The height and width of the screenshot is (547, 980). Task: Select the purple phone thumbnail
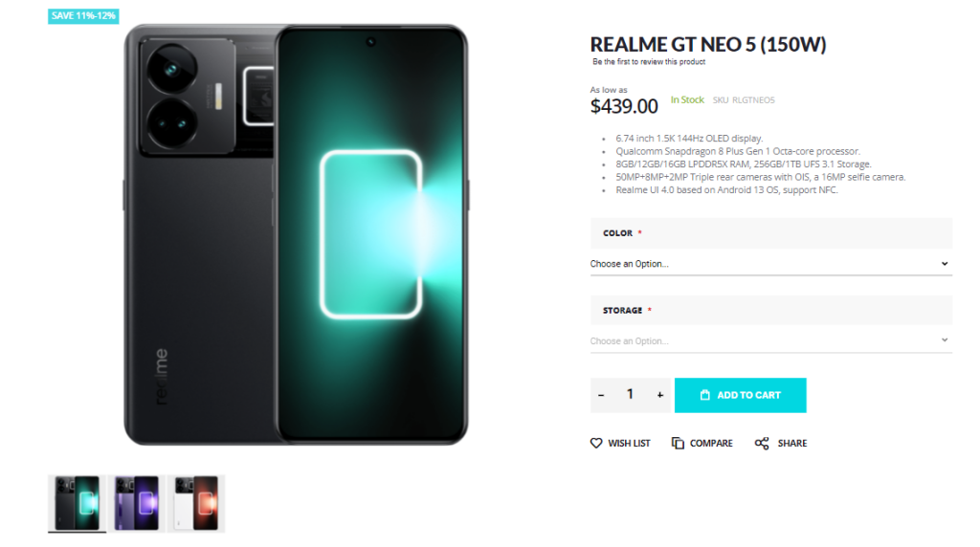(136, 502)
